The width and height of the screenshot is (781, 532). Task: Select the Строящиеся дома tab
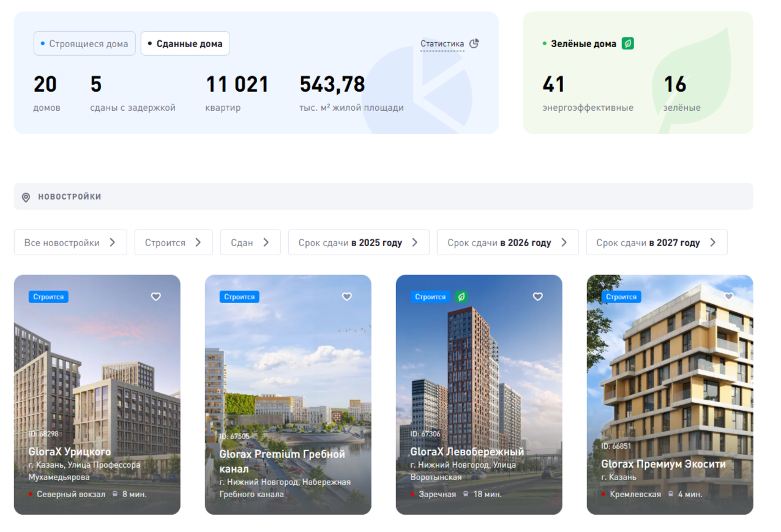click(84, 43)
